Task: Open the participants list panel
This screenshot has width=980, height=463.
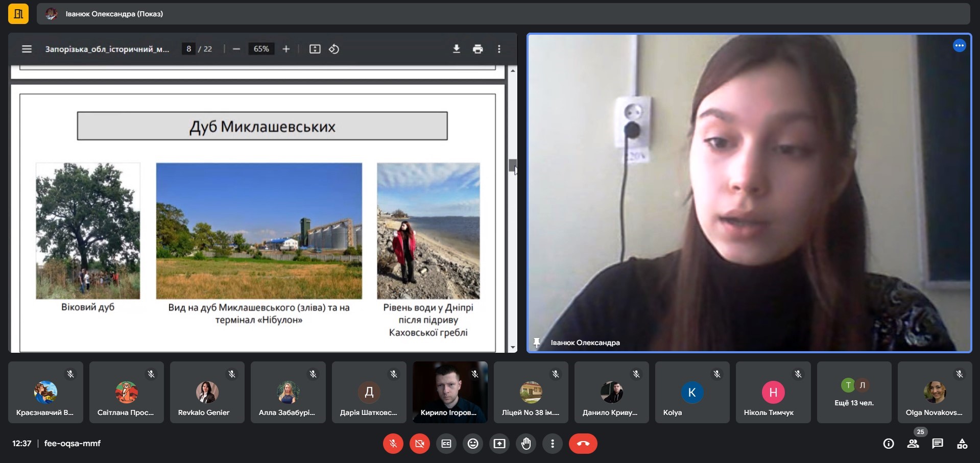Action: [913, 444]
